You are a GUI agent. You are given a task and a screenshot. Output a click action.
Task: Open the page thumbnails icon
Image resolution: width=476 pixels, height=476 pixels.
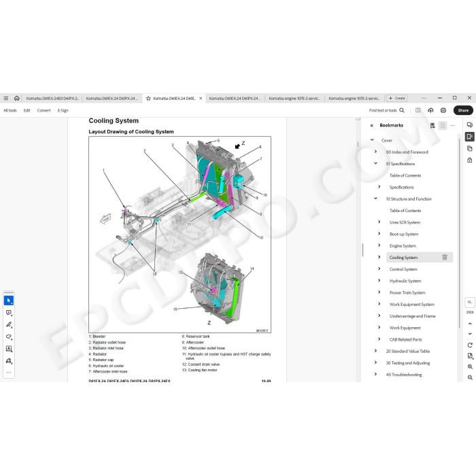tap(470, 148)
